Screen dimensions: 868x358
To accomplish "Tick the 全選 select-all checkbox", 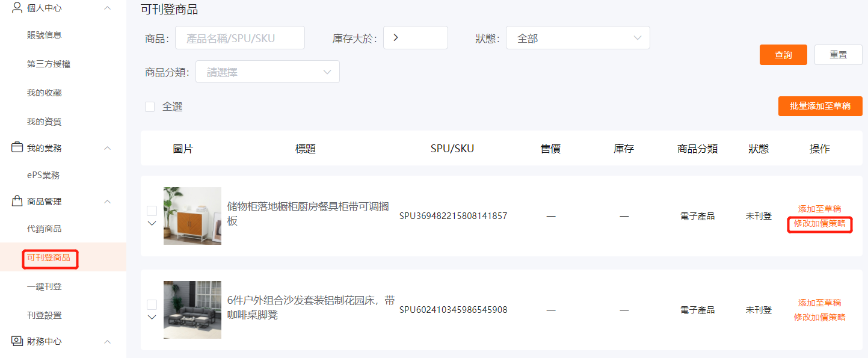I will tap(150, 106).
